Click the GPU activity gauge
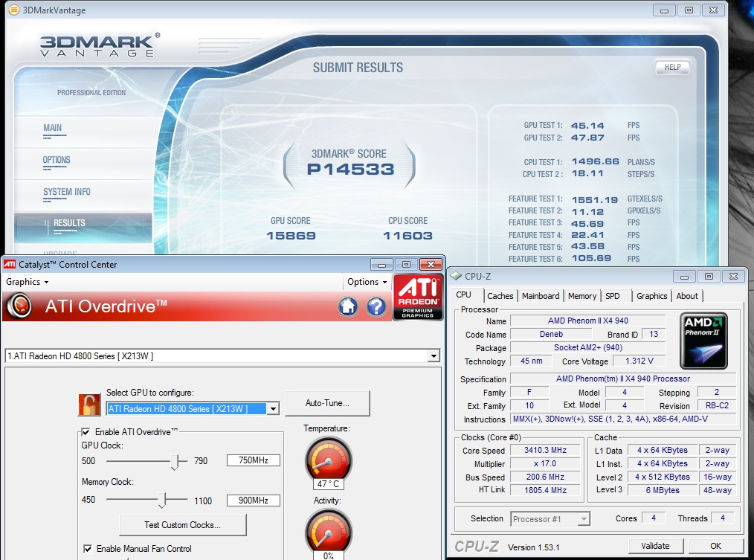The width and height of the screenshot is (754, 560). coord(329,532)
